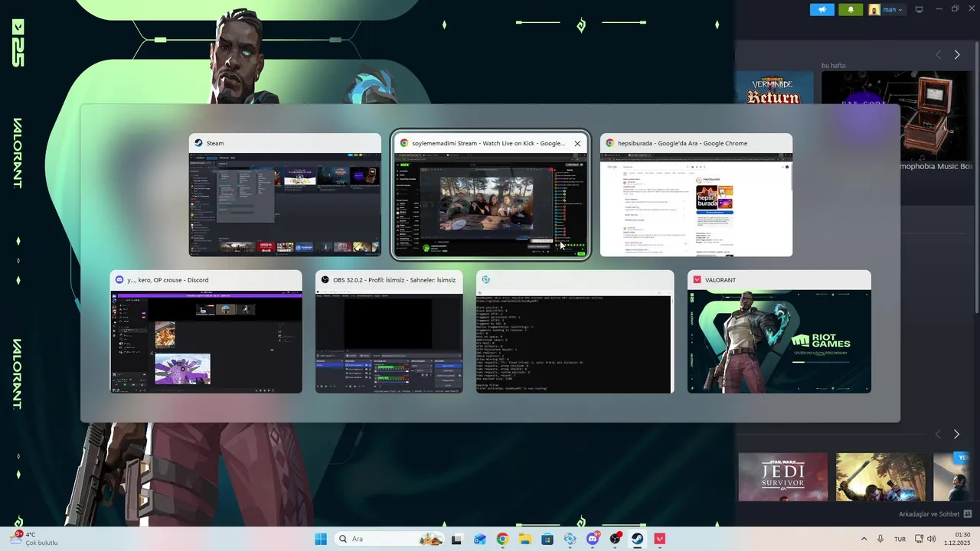The width and height of the screenshot is (980, 551).
Task: Open the volume speaker tray icon
Action: pyautogui.click(x=932, y=539)
